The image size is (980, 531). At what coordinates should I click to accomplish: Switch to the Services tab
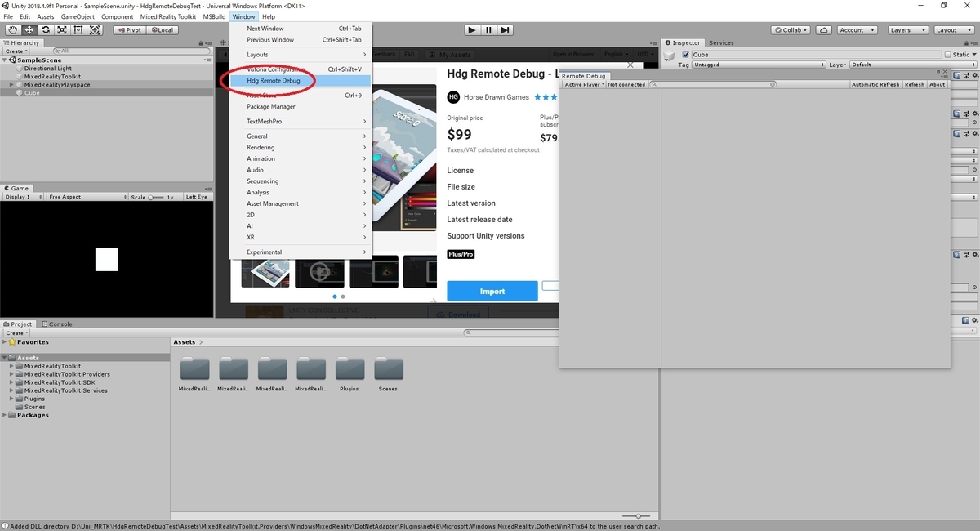point(721,42)
